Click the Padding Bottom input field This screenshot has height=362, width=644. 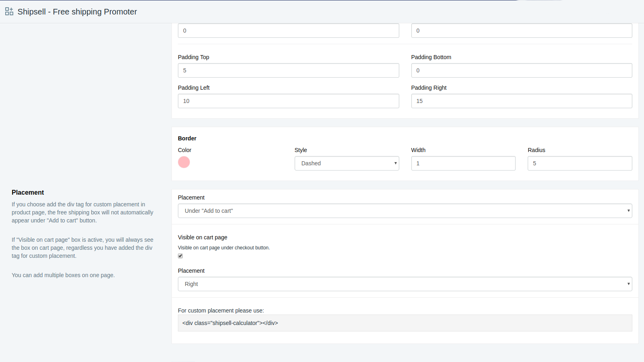[x=521, y=70]
